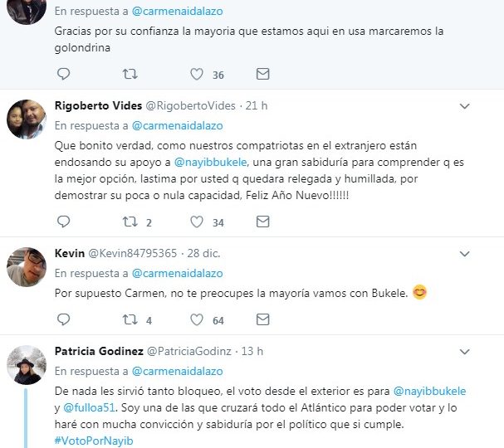This screenshot has height=448, width=504.
Task: Send the golondrina tweet by envelope icon
Action: pyautogui.click(x=262, y=74)
